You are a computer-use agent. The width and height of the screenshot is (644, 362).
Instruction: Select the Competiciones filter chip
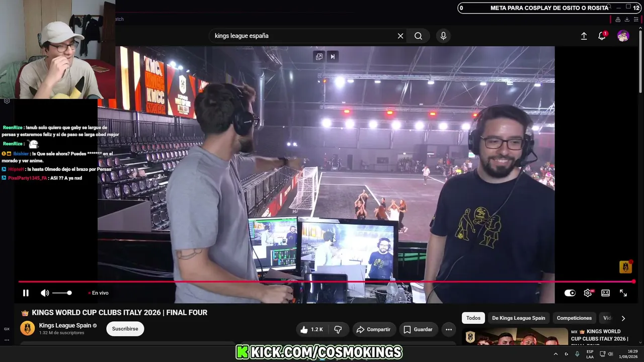(x=574, y=318)
